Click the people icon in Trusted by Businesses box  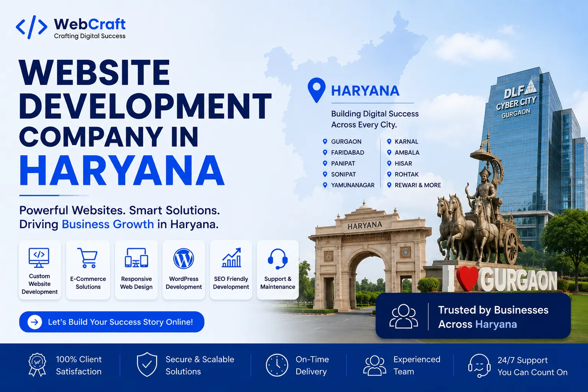pos(403,316)
